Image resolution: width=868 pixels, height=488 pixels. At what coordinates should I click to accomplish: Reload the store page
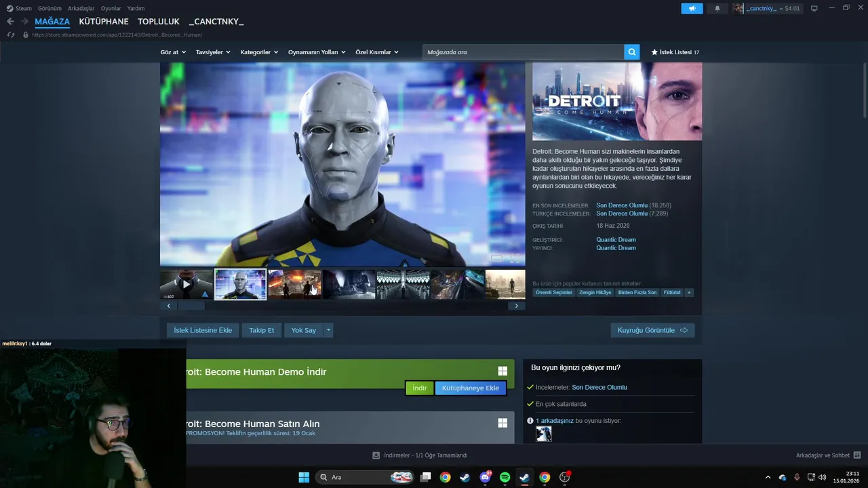point(11,35)
